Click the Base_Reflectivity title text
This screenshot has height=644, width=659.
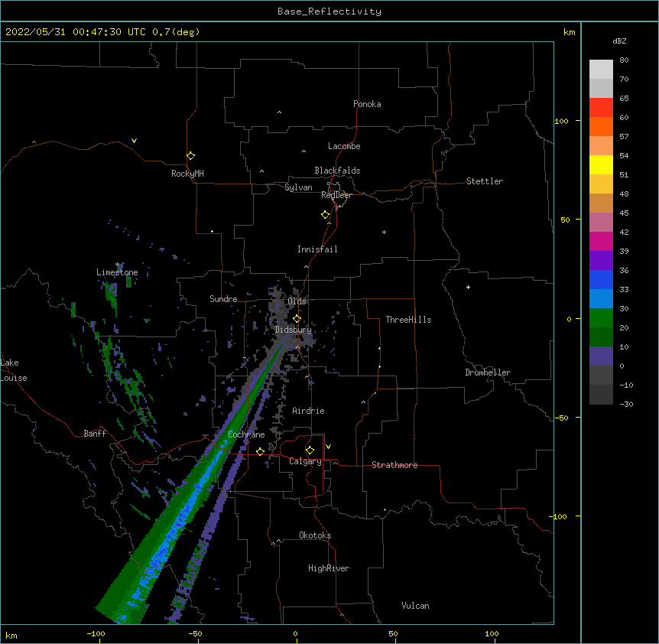click(x=329, y=11)
